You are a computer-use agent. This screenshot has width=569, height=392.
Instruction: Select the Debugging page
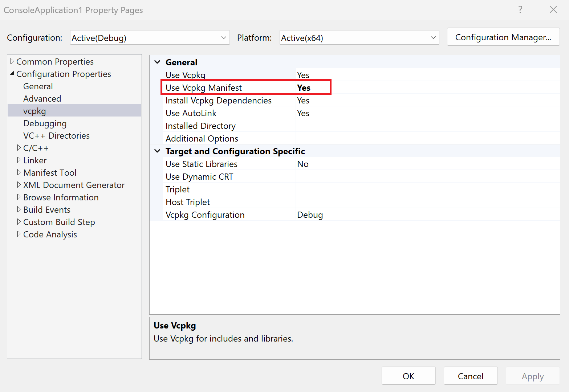pyautogui.click(x=45, y=123)
